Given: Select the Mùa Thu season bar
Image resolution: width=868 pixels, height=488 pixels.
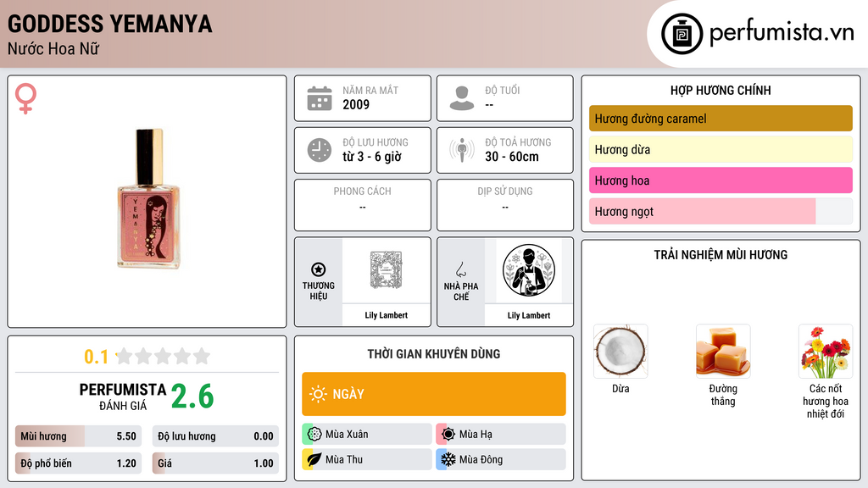Looking at the screenshot, I should pos(366,459).
